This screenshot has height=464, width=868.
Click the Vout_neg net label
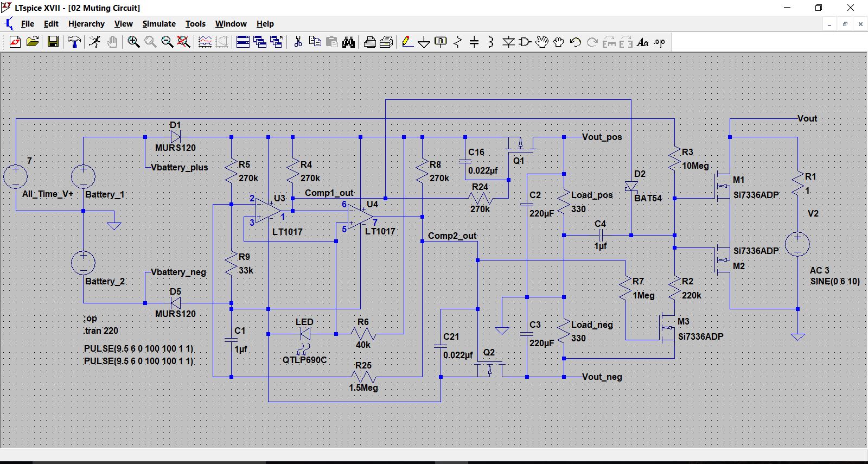[x=602, y=377]
